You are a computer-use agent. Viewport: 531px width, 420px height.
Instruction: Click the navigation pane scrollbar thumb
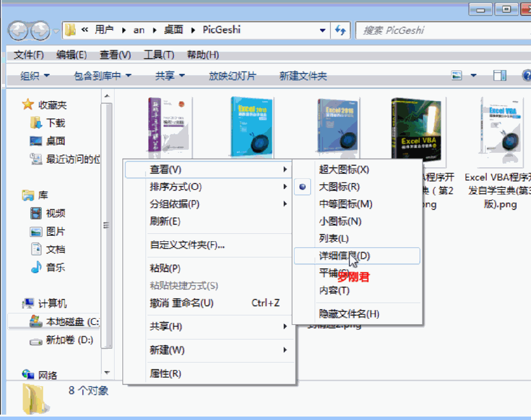click(x=107, y=225)
